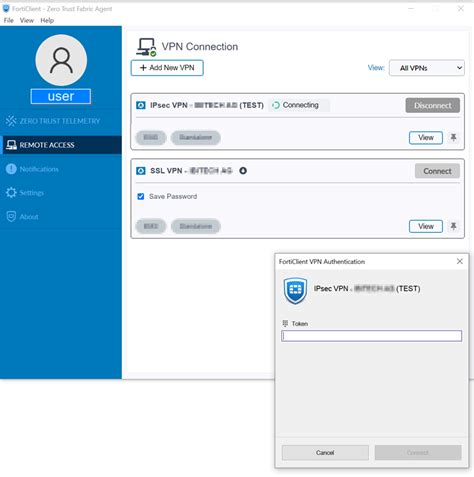
Task: Focus the Token input field
Action: [371, 336]
